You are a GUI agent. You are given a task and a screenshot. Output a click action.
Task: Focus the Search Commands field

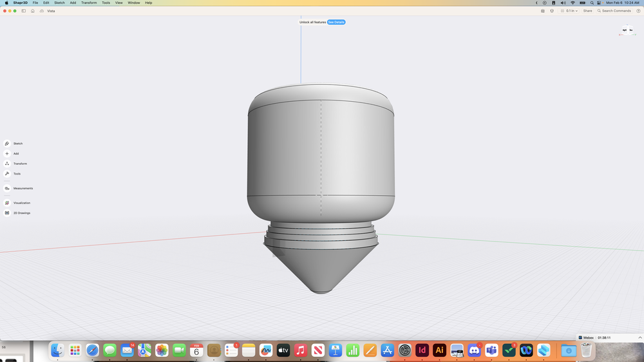pos(614,11)
